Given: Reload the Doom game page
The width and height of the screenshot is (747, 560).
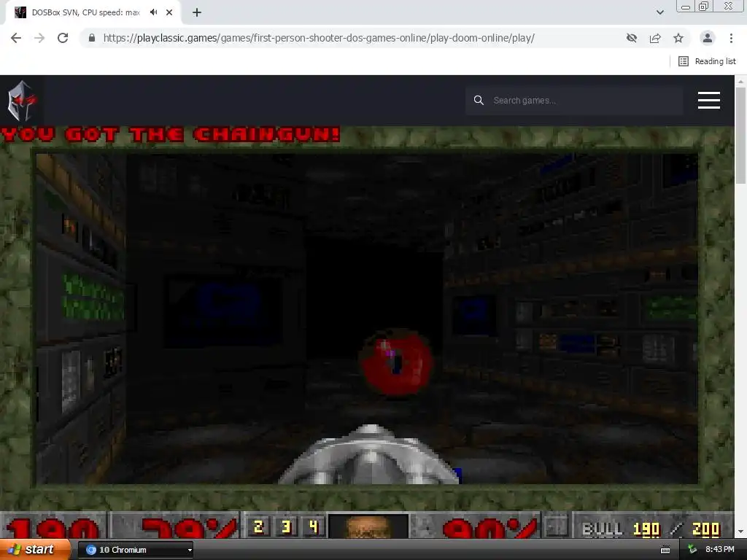Looking at the screenshot, I should coord(63,38).
